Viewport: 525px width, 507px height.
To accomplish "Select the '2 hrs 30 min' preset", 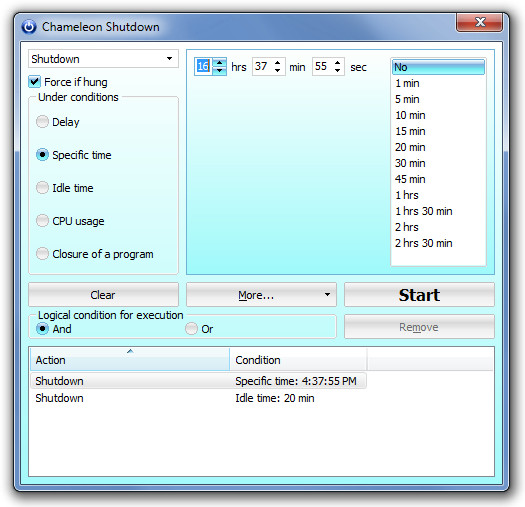I will [x=438, y=243].
